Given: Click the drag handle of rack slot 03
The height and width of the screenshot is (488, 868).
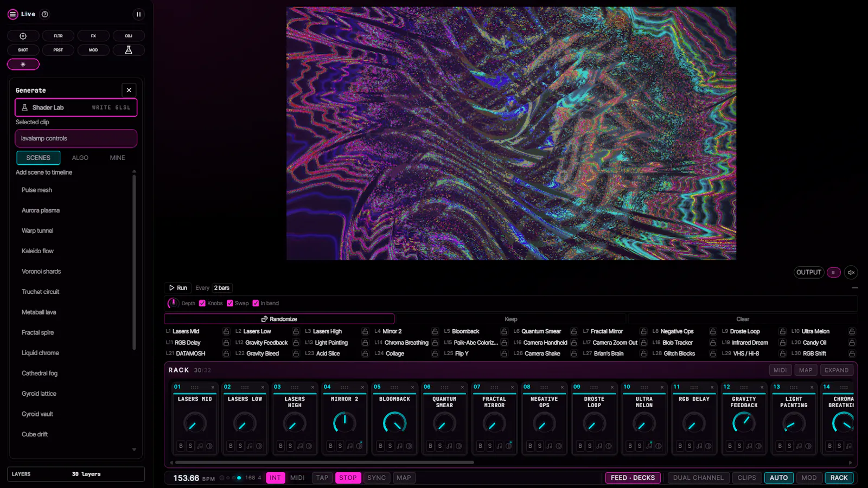Looking at the screenshot, I should [295, 387].
